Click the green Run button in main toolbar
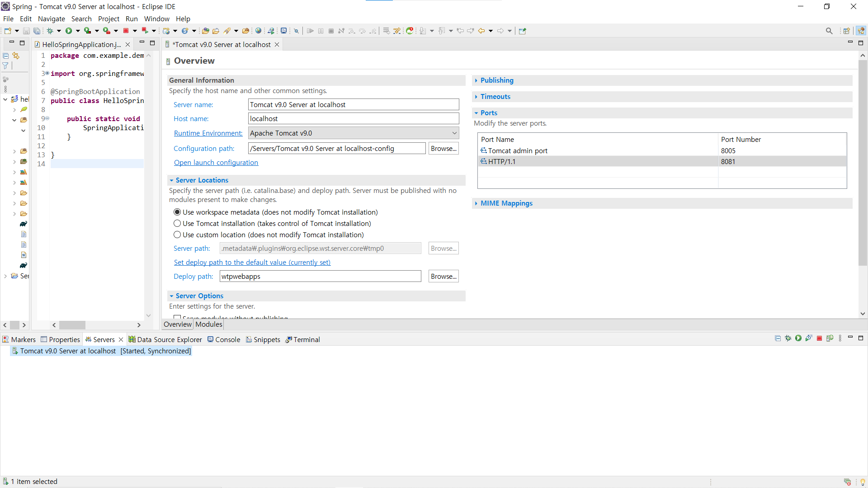Screen dimensions: 868x488 [x=69, y=31]
